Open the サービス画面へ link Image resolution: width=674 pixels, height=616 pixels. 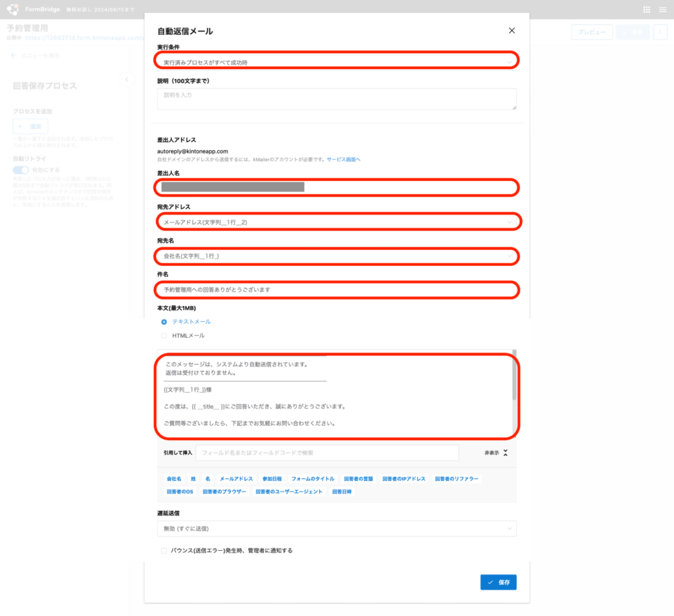coord(344,160)
